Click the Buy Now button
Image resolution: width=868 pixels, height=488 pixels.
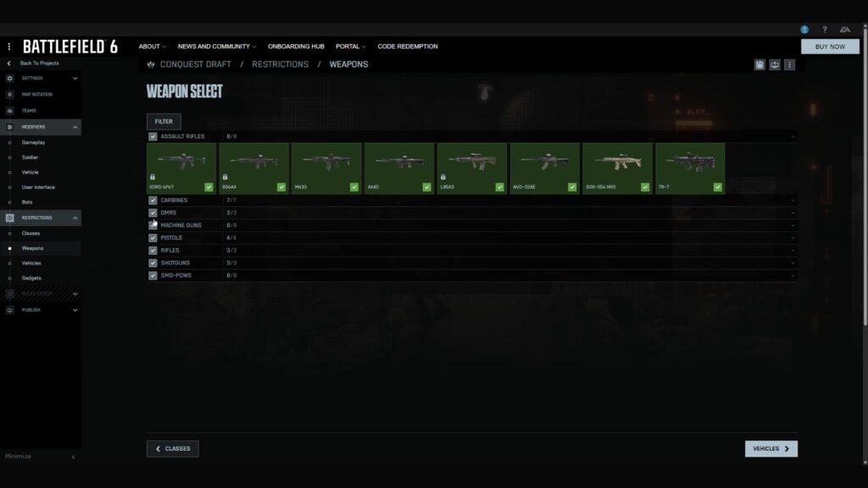tap(830, 47)
